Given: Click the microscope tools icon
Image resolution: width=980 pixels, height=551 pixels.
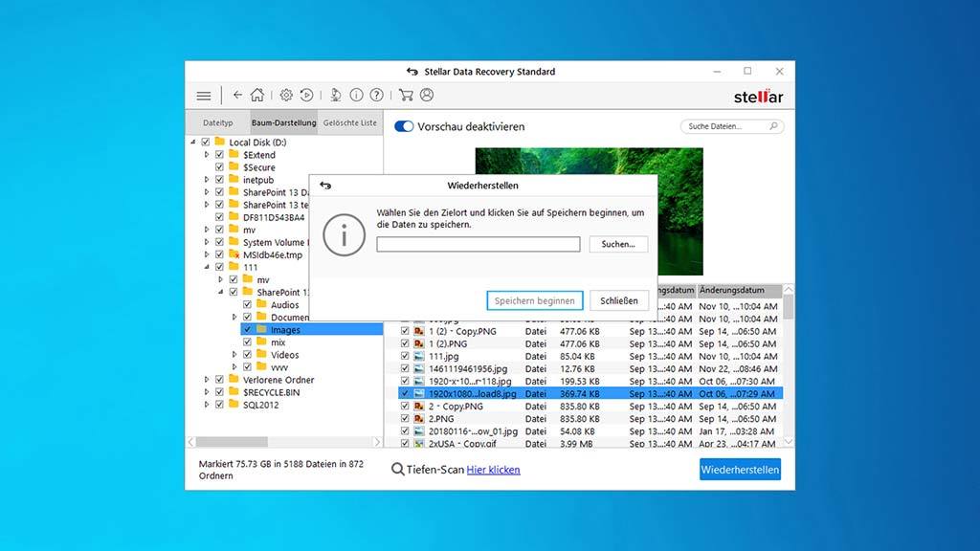Looking at the screenshot, I should pos(336,96).
